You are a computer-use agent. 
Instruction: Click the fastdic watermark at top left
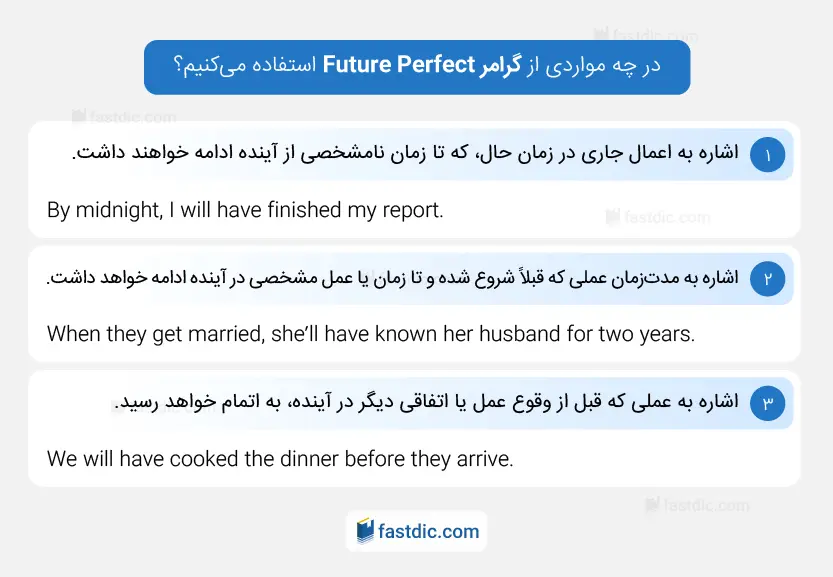[x=124, y=117]
